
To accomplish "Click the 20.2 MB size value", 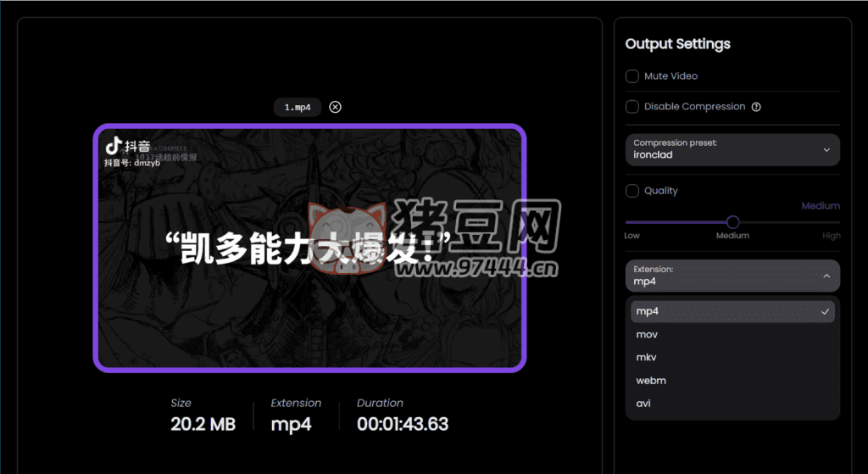I will (x=203, y=424).
